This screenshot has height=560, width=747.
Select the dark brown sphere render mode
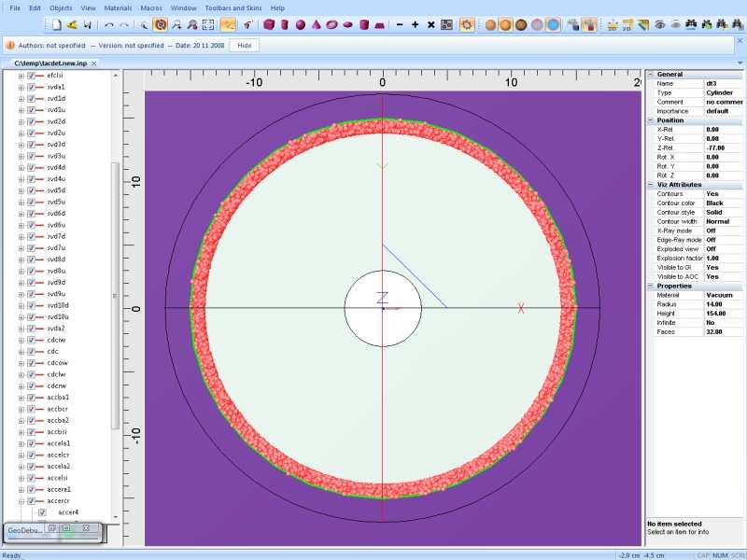click(521, 25)
